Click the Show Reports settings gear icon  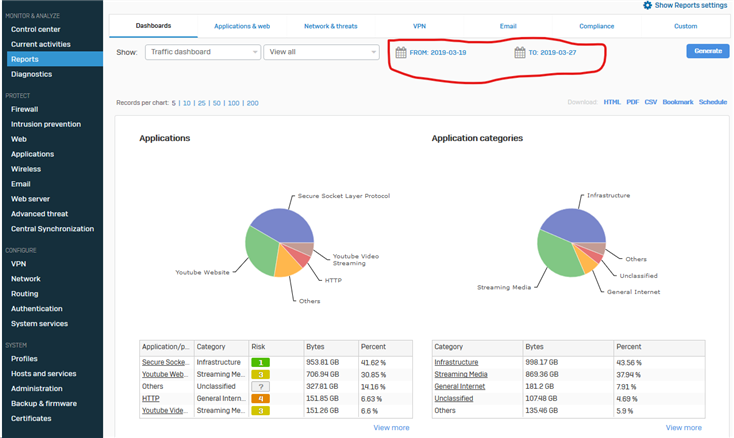coord(648,6)
